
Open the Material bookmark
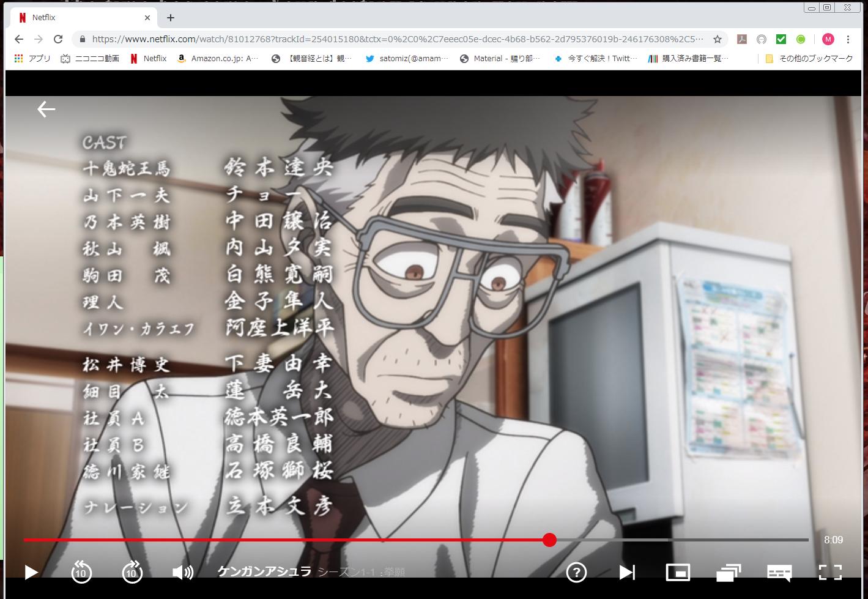coord(500,59)
